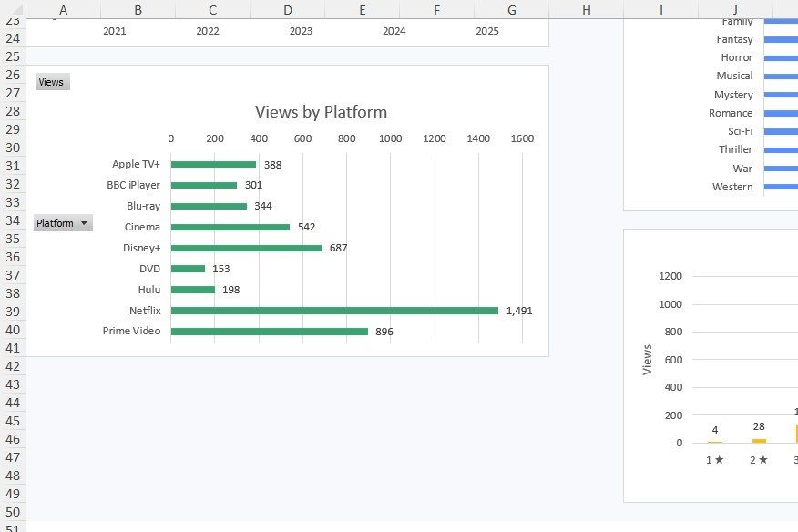Pick the Cinema bar in the platform chart
The width and height of the screenshot is (798, 532).
pyautogui.click(x=230, y=227)
